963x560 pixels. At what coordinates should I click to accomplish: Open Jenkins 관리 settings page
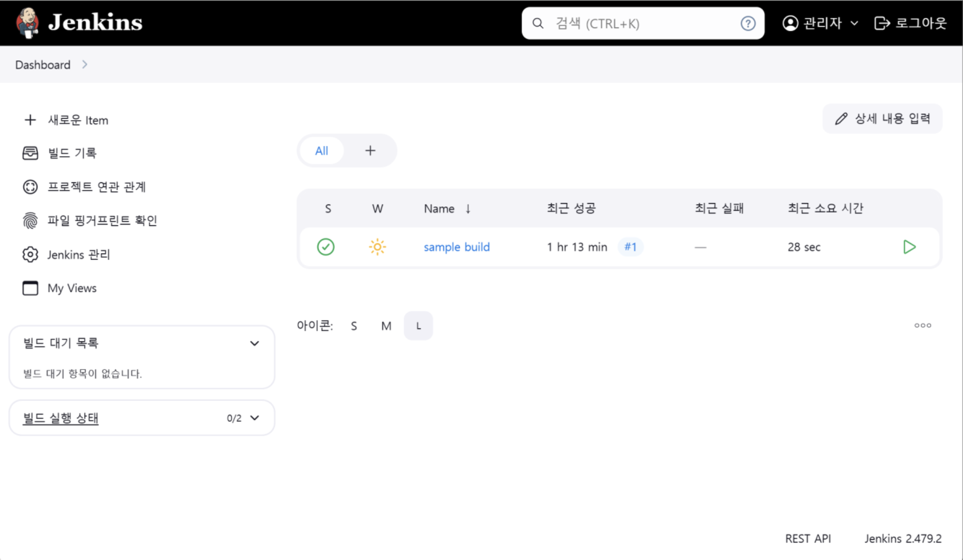[x=66, y=254]
